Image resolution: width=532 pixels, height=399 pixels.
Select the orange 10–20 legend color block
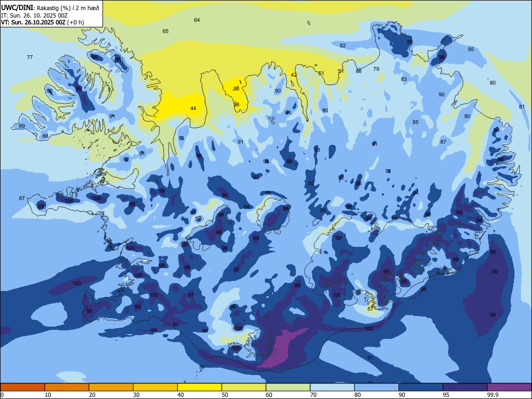pos(67,387)
